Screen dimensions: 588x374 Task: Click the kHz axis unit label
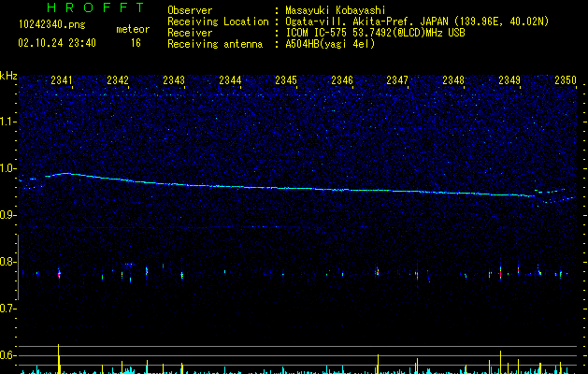pos(8,76)
